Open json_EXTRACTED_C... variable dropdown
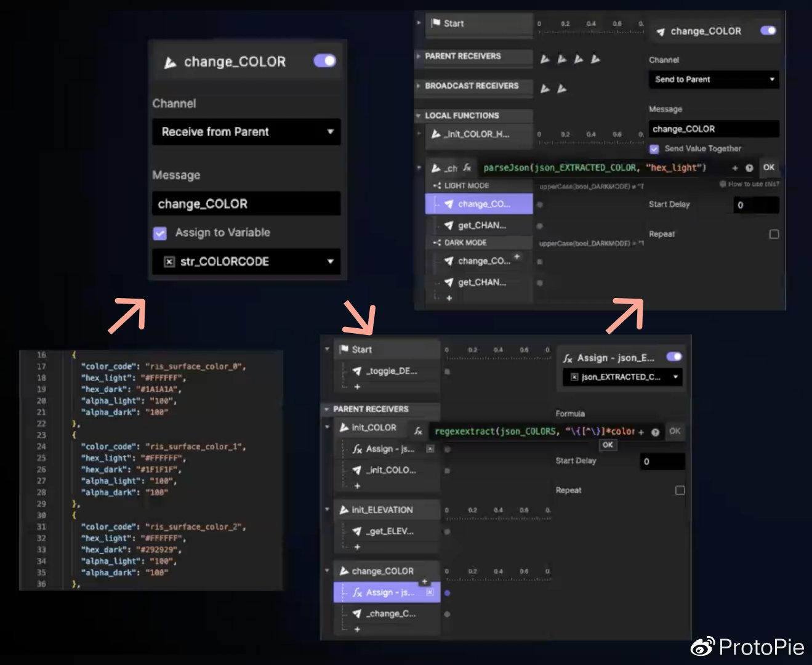Screen dimensions: 812x665 pyautogui.click(x=623, y=377)
